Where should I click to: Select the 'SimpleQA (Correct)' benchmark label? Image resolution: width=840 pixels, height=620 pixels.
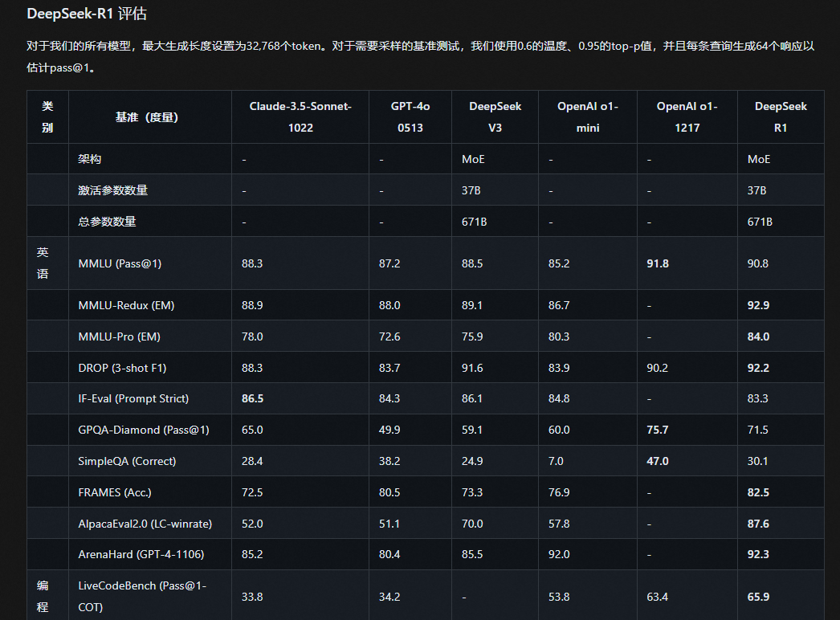pos(127,461)
